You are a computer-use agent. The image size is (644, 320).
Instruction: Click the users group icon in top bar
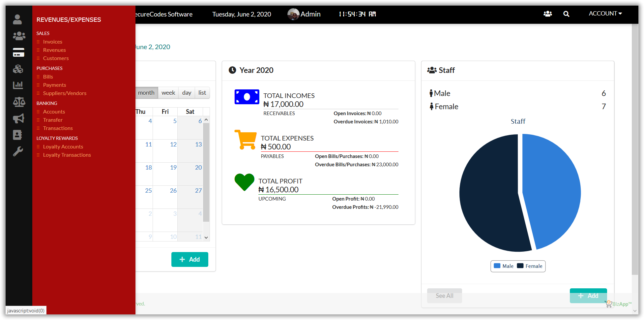[548, 14]
